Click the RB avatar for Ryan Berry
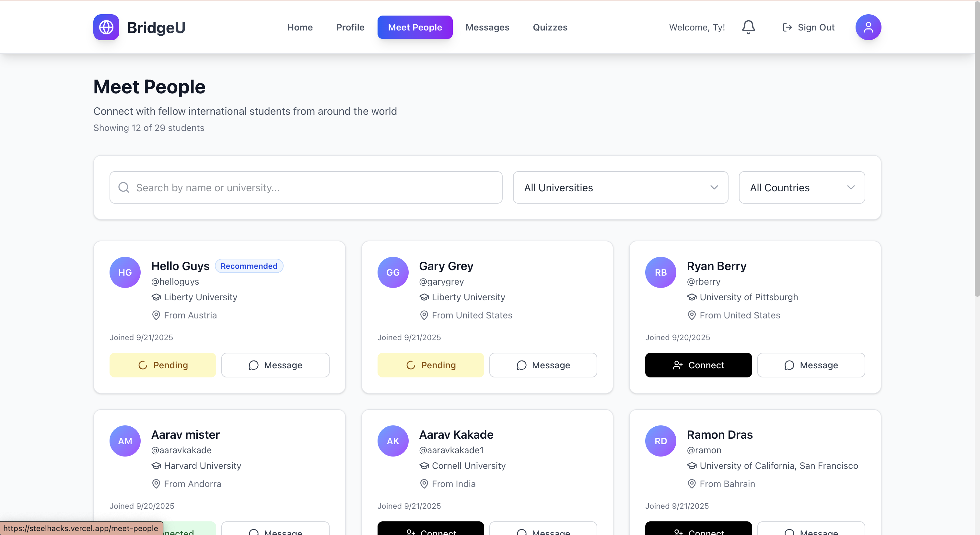The height and width of the screenshot is (535, 980). (x=661, y=272)
